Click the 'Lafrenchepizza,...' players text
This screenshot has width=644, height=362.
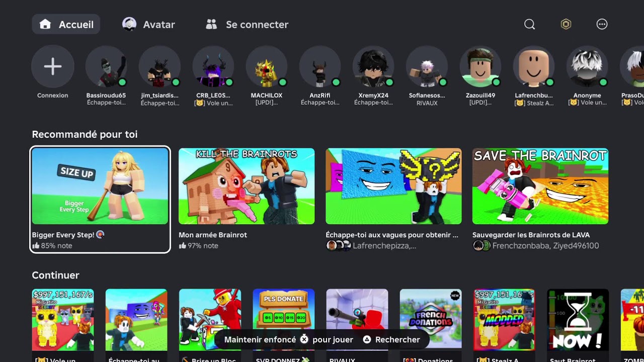(x=384, y=246)
